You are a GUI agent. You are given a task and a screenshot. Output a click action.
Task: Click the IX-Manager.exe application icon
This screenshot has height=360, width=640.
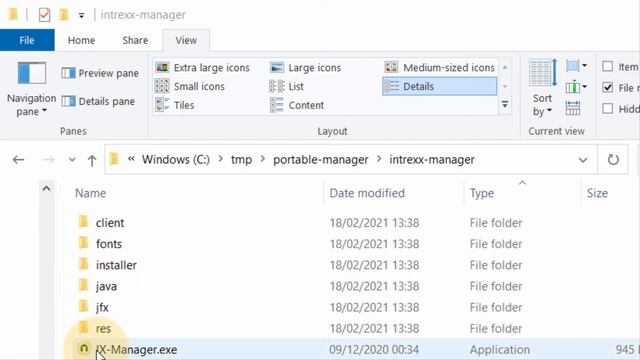click(84, 348)
